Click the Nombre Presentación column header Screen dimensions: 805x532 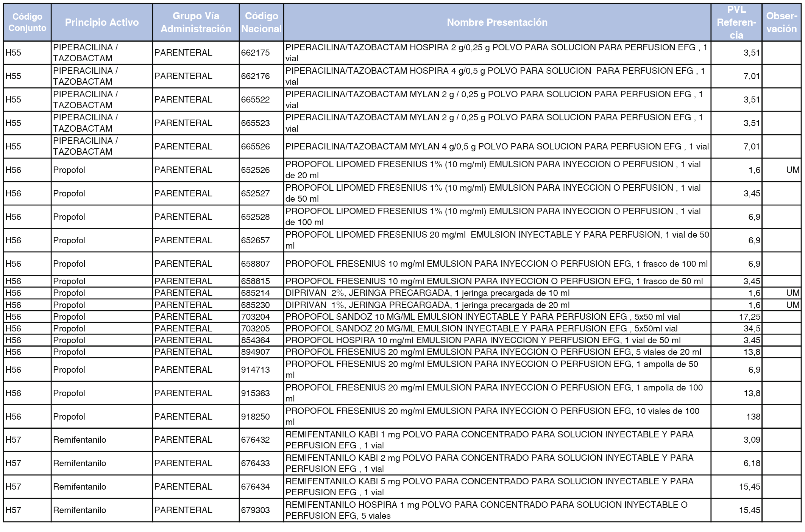coord(497,22)
